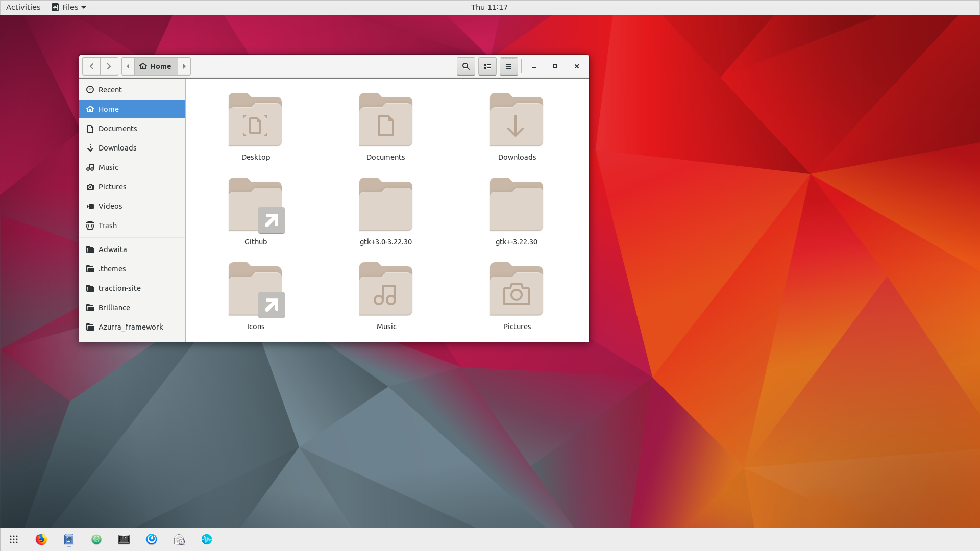Toggle compact list view mode
Image resolution: width=980 pixels, height=551 pixels.
point(487,66)
